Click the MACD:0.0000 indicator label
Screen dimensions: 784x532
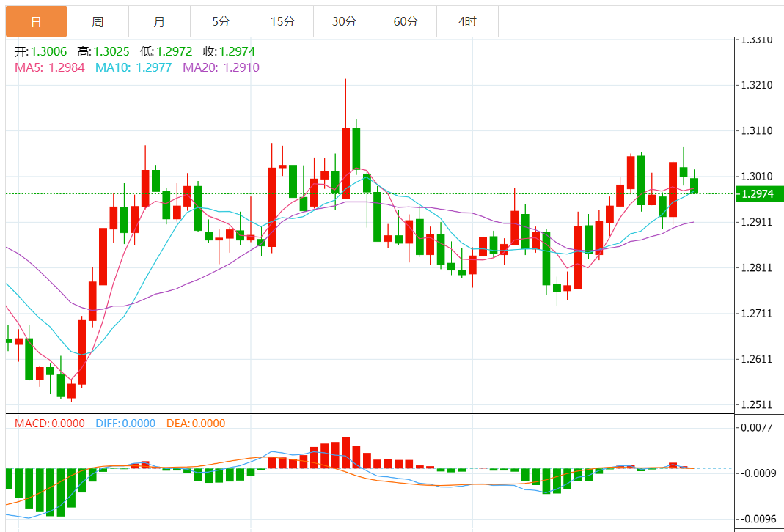click(49, 424)
